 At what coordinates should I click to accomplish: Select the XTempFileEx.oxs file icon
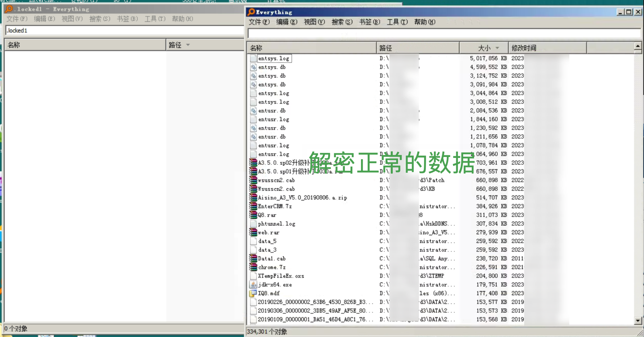point(253,276)
